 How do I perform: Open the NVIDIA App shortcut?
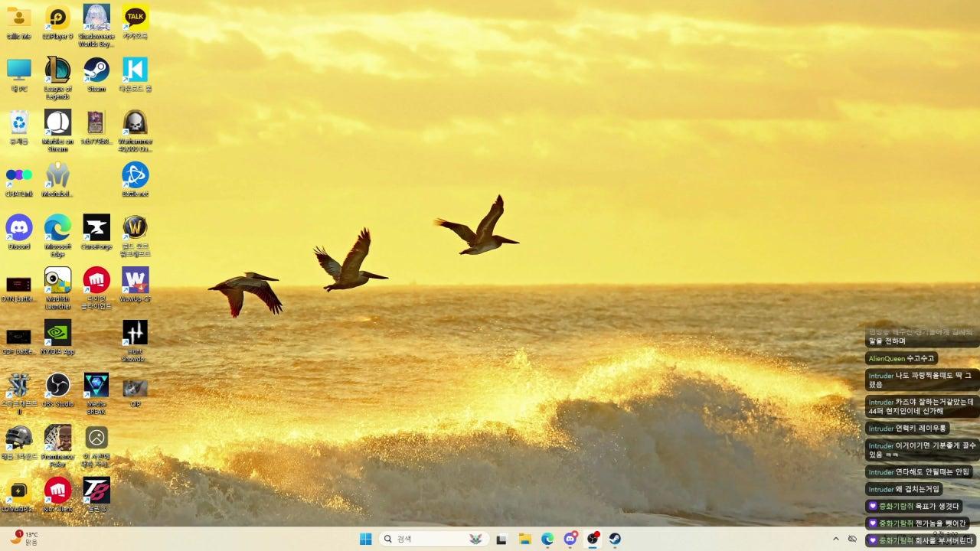[57, 333]
